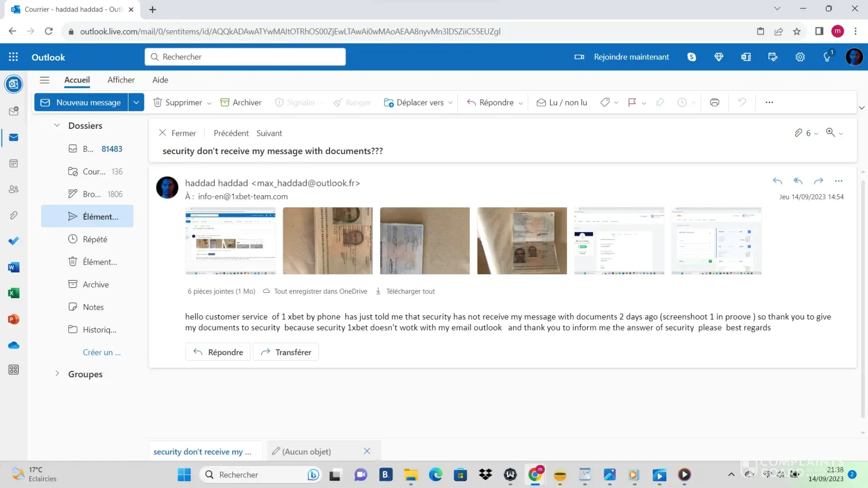
Task: Expand the Nouveau message dropdown arrow
Action: click(136, 102)
